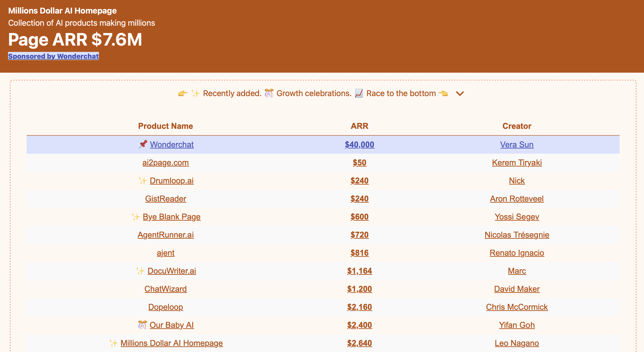The width and height of the screenshot is (644, 352).
Task: Visit creator Vera Sun's link
Action: pos(517,144)
